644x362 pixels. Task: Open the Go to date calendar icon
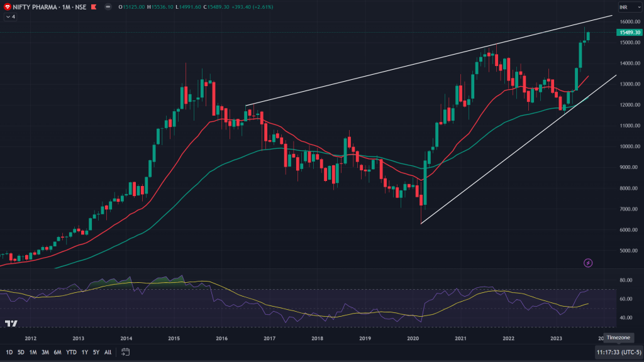pyautogui.click(x=126, y=352)
